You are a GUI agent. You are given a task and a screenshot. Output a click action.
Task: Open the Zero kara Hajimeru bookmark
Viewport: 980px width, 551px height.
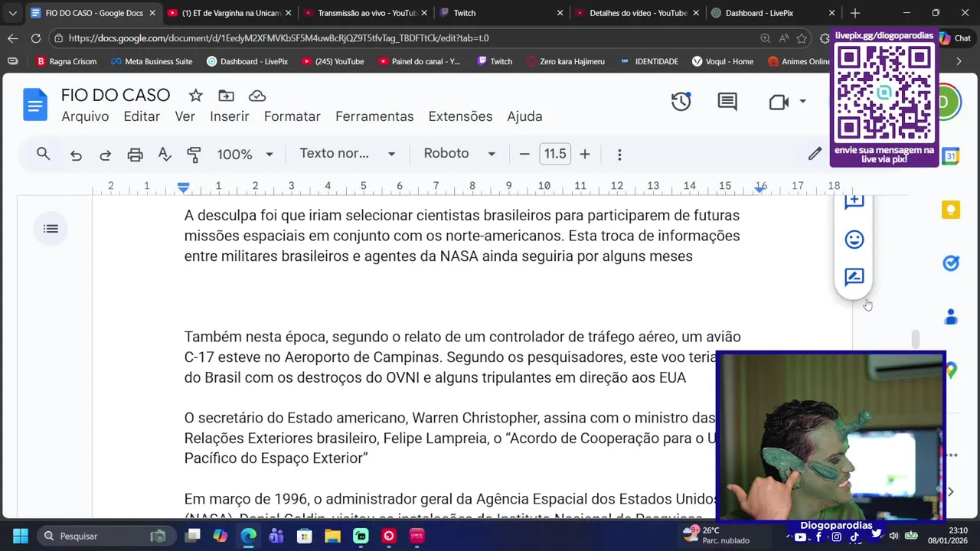click(565, 61)
